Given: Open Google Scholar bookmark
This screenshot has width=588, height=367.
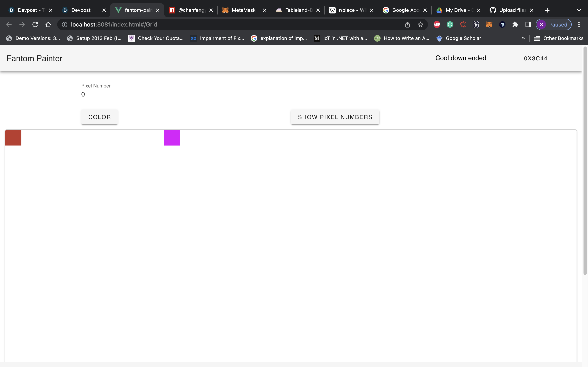Looking at the screenshot, I should (459, 38).
